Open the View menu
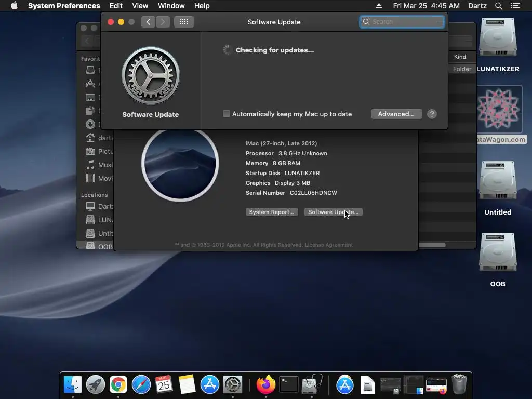The height and width of the screenshot is (399, 532). coord(140,6)
